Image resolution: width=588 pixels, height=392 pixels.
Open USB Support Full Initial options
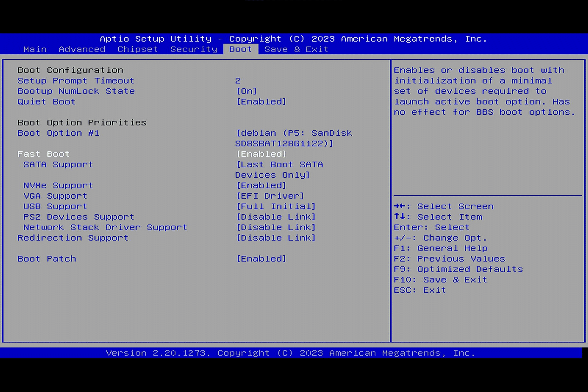click(x=276, y=206)
